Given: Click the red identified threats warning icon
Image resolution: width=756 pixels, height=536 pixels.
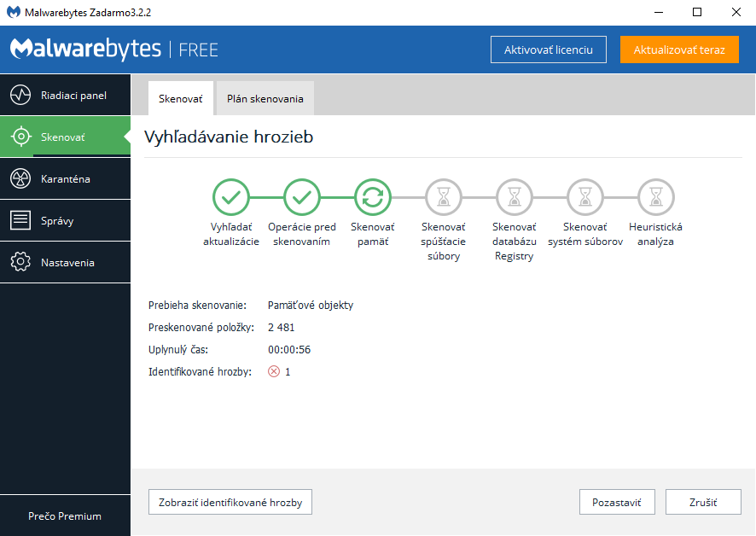Looking at the screenshot, I should pos(274,371).
